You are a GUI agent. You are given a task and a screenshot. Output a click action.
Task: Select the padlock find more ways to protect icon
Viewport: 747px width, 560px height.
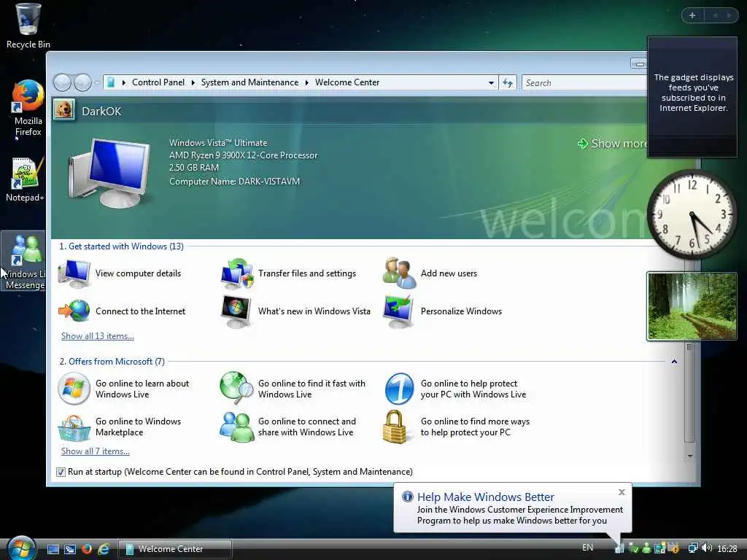click(395, 427)
